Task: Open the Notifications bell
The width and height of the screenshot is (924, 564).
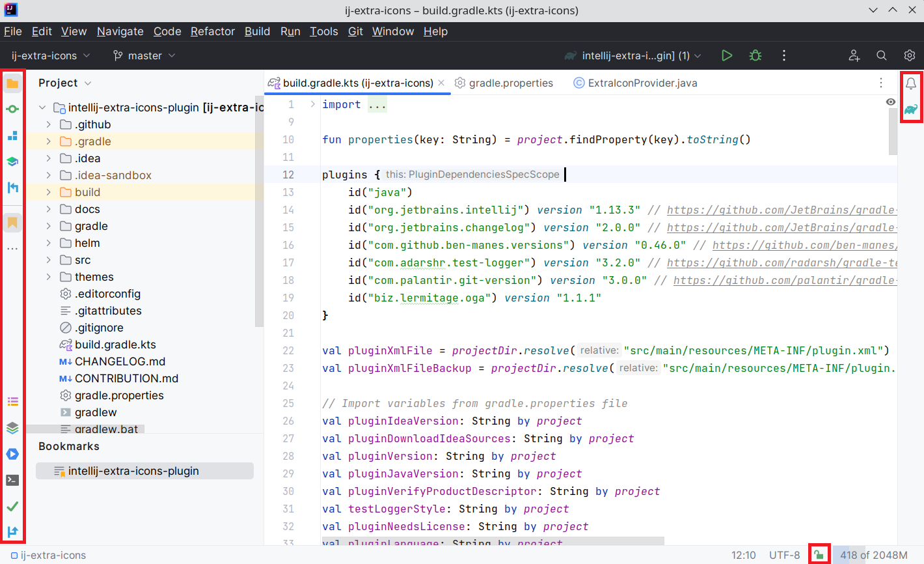Action: point(911,83)
